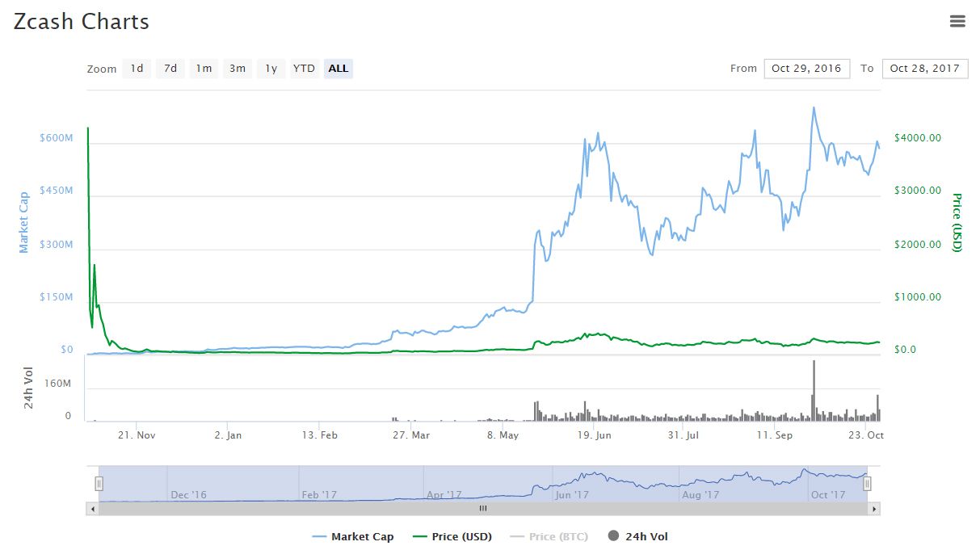This screenshot has height=550, width=980.
Task: Open the chart hamburger menu icon
Action: tap(957, 22)
